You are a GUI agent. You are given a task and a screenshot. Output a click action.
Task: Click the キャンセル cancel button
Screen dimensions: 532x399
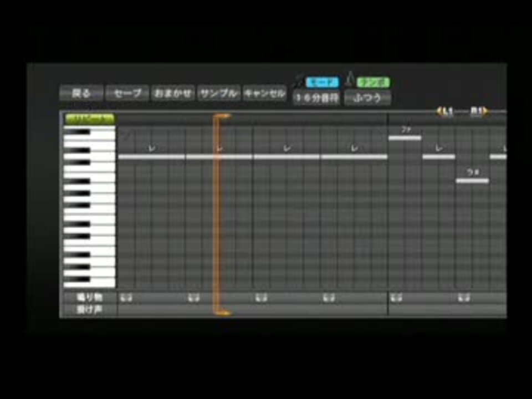tap(265, 93)
